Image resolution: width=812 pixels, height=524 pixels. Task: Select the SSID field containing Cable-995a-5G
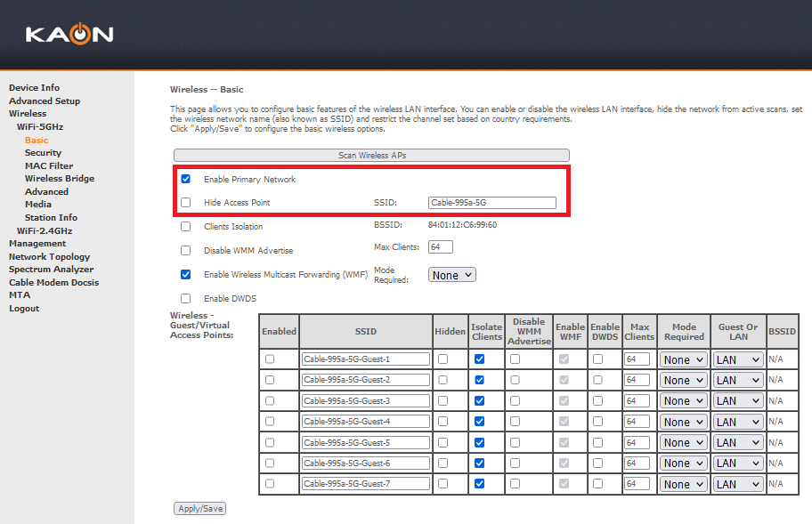tap(492, 202)
